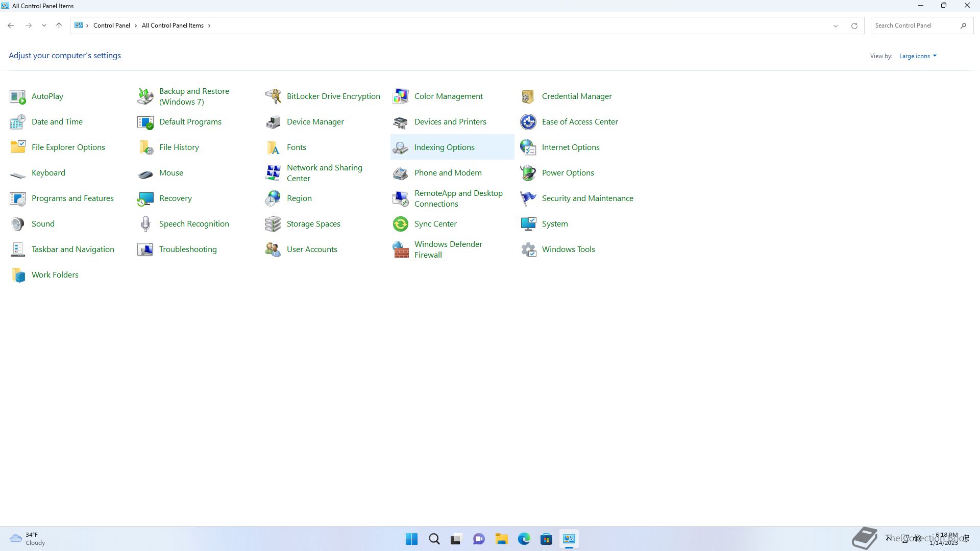980x551 pixels.
Task: Click the Forward navigation arrow
Action: (29, 26)
